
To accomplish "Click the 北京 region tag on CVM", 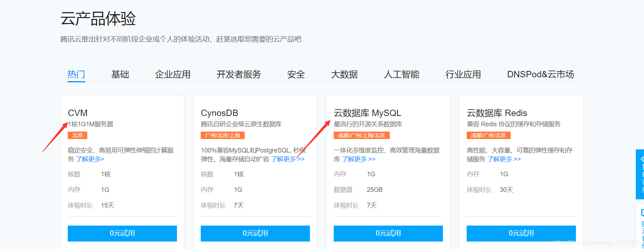I will (x=77, y=135).
